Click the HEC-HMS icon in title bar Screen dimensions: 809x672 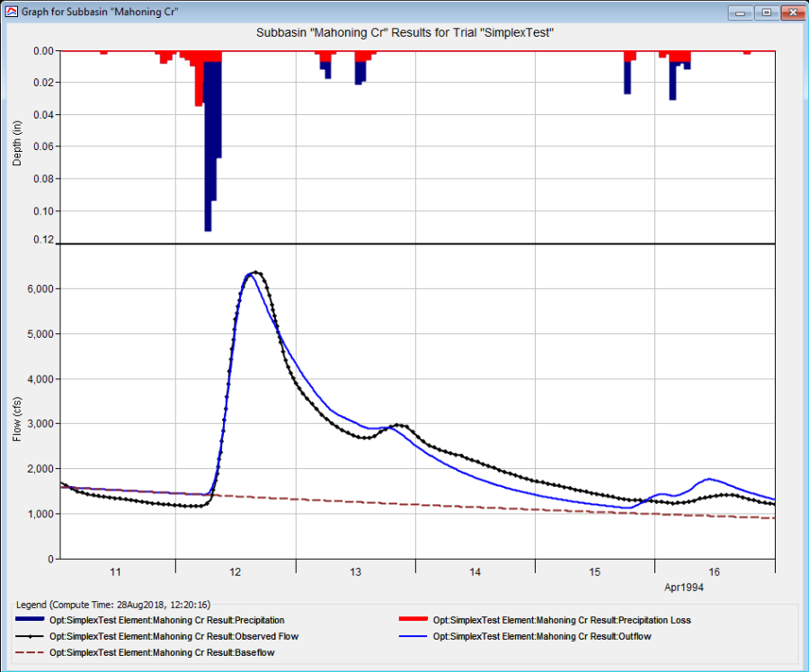click(x=11, y=12)
